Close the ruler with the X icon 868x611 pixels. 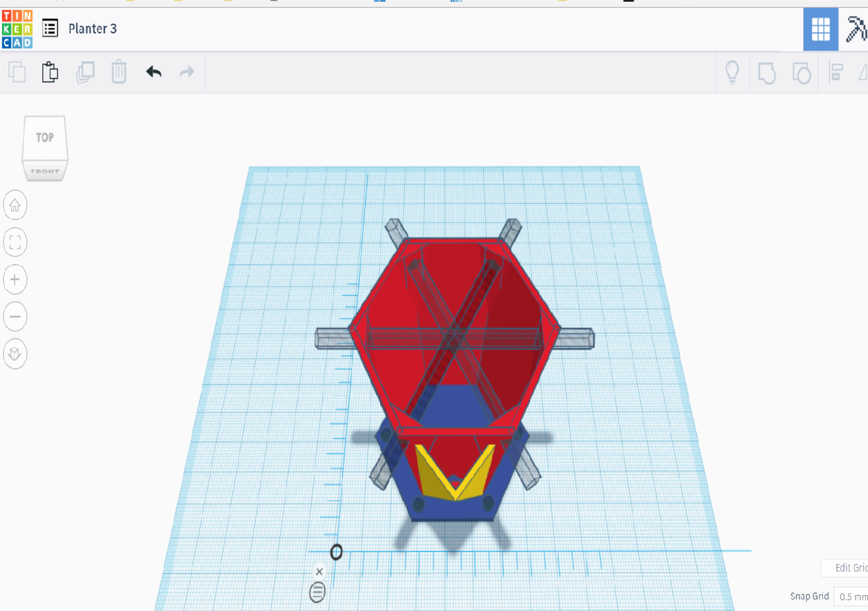point(319,571)
